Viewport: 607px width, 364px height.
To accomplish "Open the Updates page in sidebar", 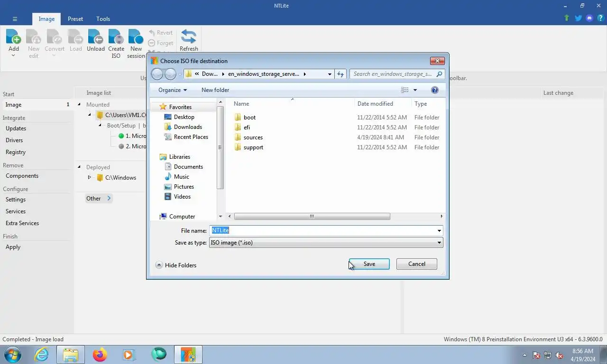I will pyautogui.click(x=16, y=128).
